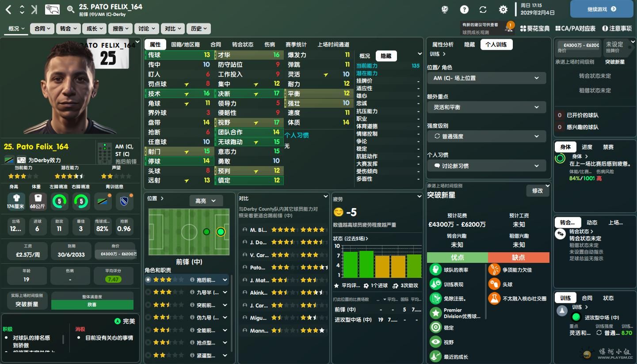Select the 突前前锋 role radio button
Screen dimensions: 637x364
(148, 305)
